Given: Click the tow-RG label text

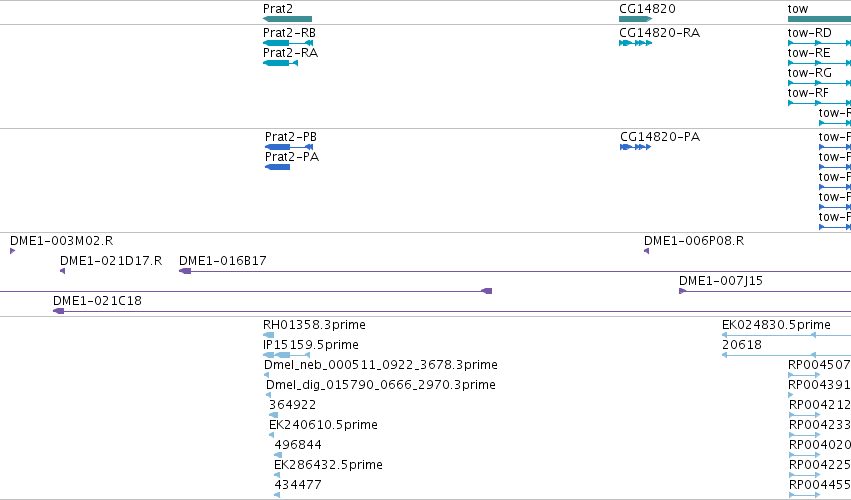Looking at the screenshot, I should (810, 73).
